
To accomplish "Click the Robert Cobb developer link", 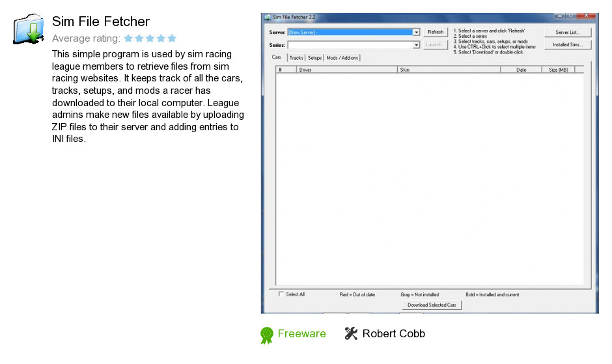I will [x=393, y=333].
